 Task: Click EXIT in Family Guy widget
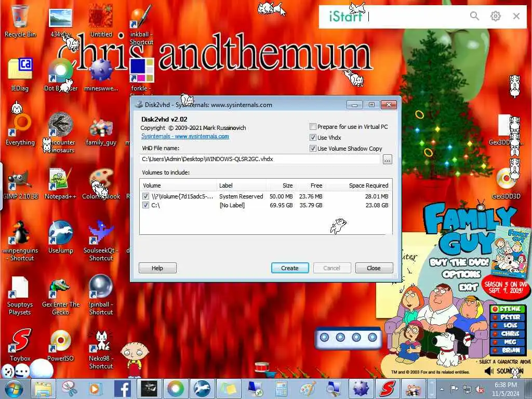tap(468, 287)
